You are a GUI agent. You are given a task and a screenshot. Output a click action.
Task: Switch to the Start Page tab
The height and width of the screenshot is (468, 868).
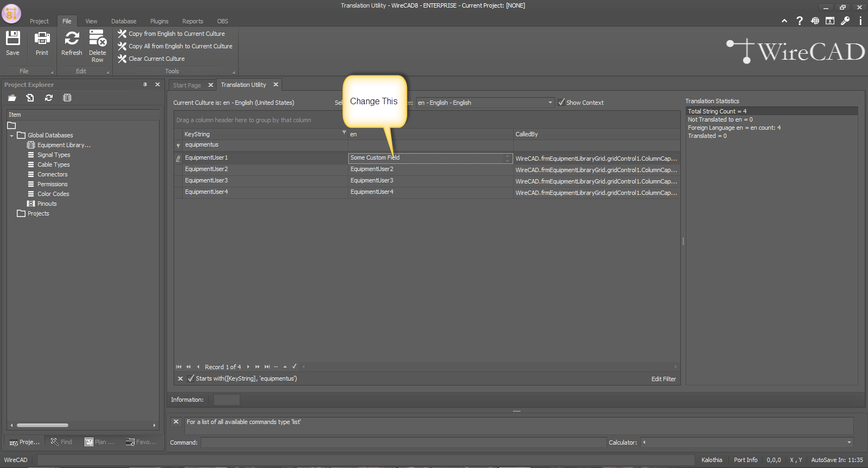click(x=187, y=85)
